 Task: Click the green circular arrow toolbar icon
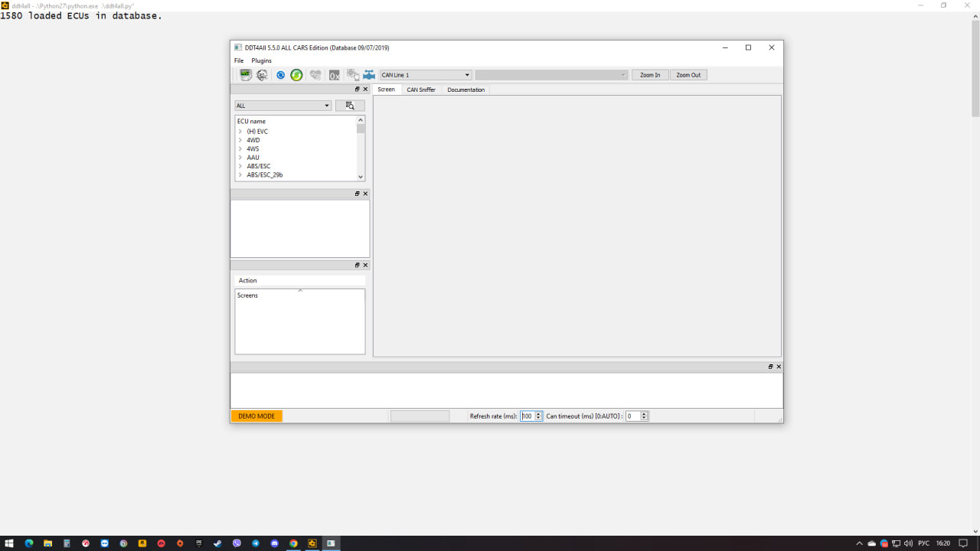tap(296, 75)
